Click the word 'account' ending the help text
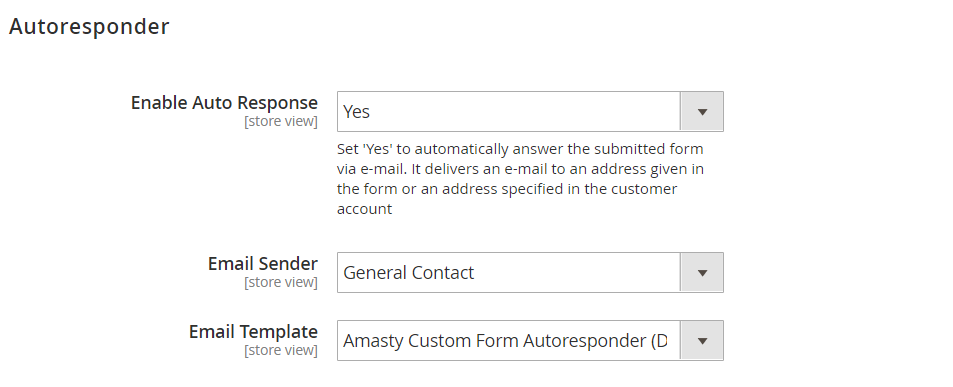The width and height of the screenshot is (953, 387). 365,210
